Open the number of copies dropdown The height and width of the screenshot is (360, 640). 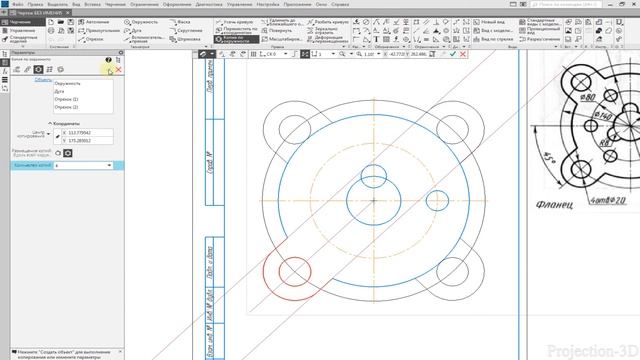coord(109,165)
